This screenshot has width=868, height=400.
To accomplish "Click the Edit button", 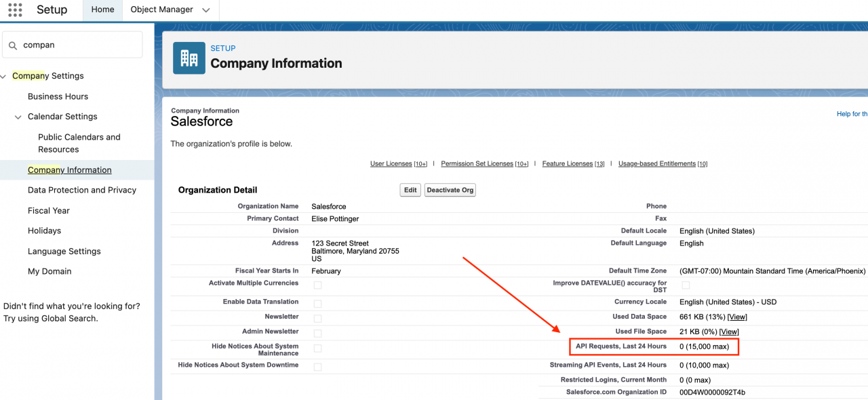I will pyautogui.click(x=410, y=190).
